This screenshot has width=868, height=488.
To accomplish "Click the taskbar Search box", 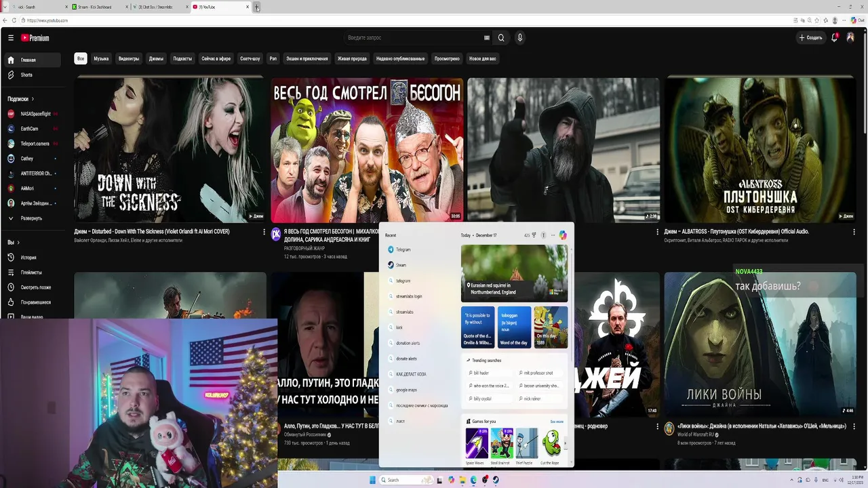I will pyautogui.click(x=406, y=480).
